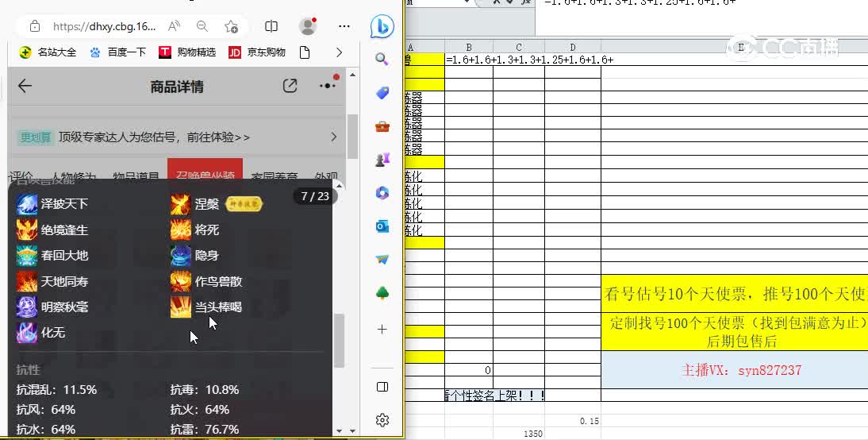Toggle the sidebar panel layout icon
The width and height of the screenshot is (868, 440).
coord(382,387)
